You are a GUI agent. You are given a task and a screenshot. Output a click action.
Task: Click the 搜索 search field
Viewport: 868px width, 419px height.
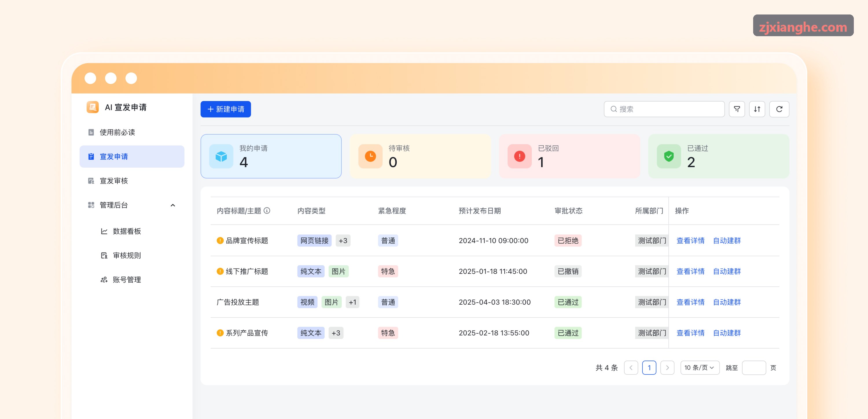point(664,109)
